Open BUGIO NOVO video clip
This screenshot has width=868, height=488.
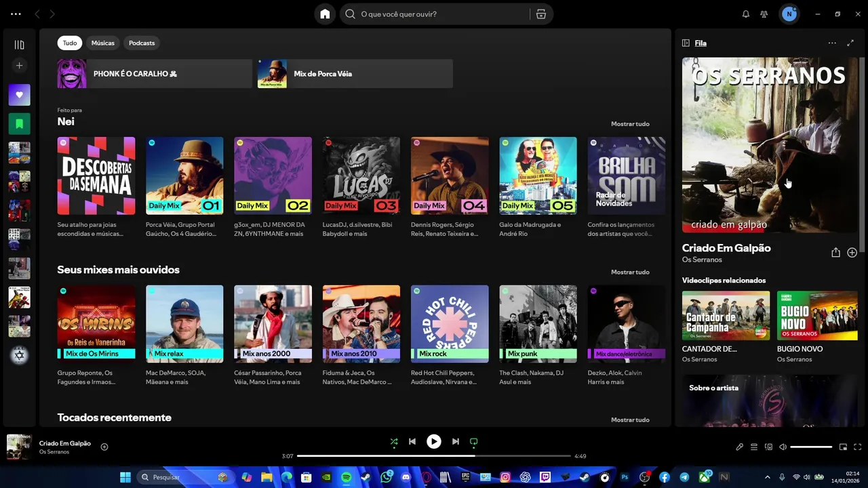[x=817, y=327]
